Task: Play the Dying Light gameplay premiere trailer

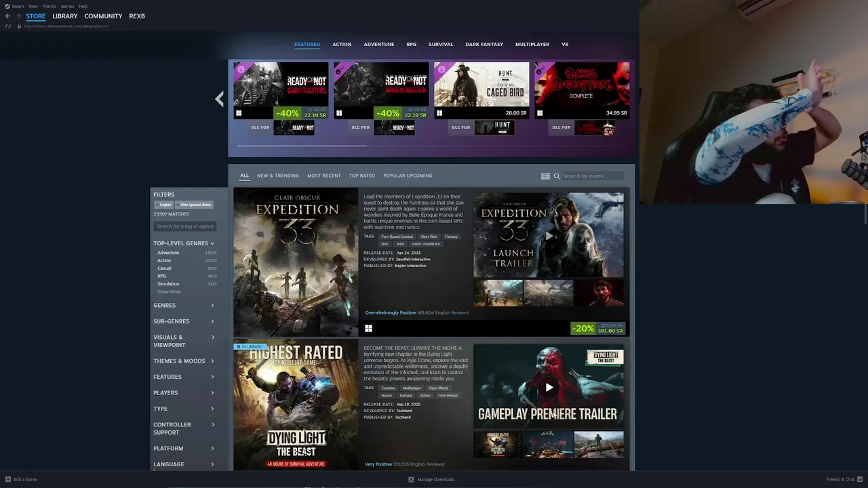Action: click(549, 387)
